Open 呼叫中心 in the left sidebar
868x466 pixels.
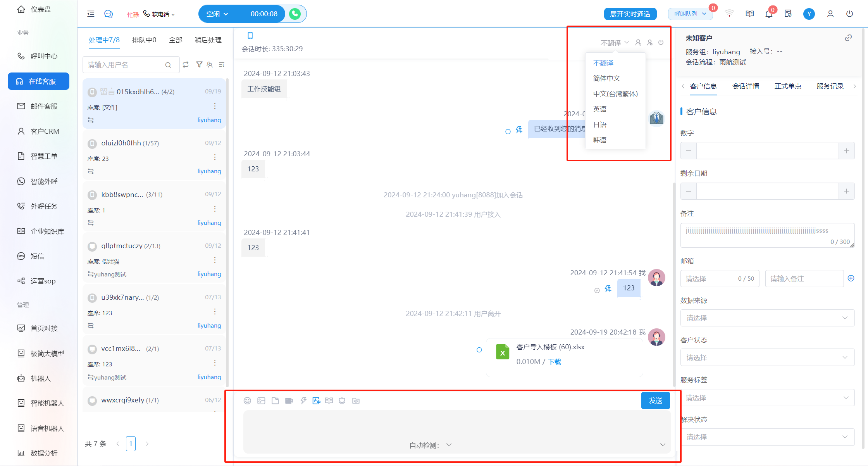[39, 56]
